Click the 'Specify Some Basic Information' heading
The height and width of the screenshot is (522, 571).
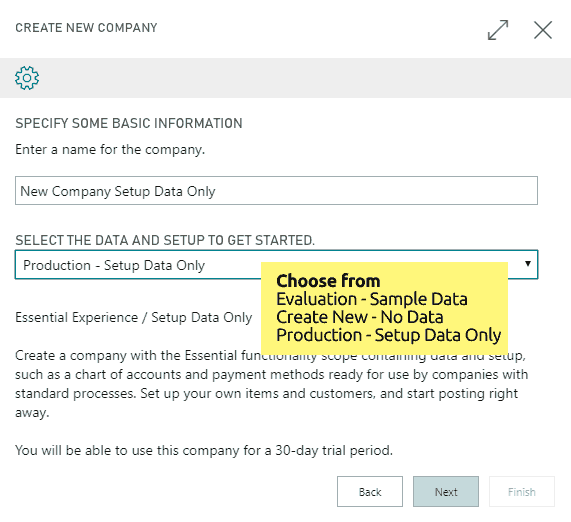click(x=129, y=123)
